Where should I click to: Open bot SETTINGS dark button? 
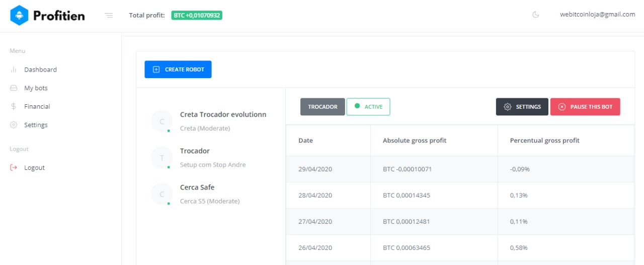tap(522, 107)
